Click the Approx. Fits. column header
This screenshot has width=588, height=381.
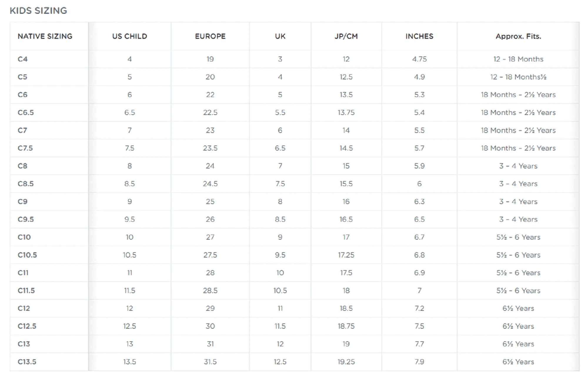[x=518, y=36]
